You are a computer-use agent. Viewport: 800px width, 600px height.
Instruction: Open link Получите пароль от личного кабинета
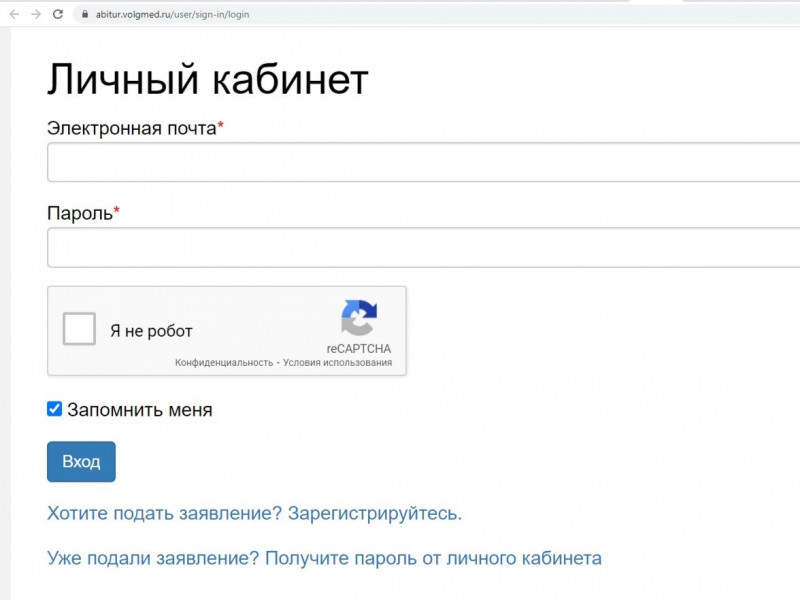(433, 558)
